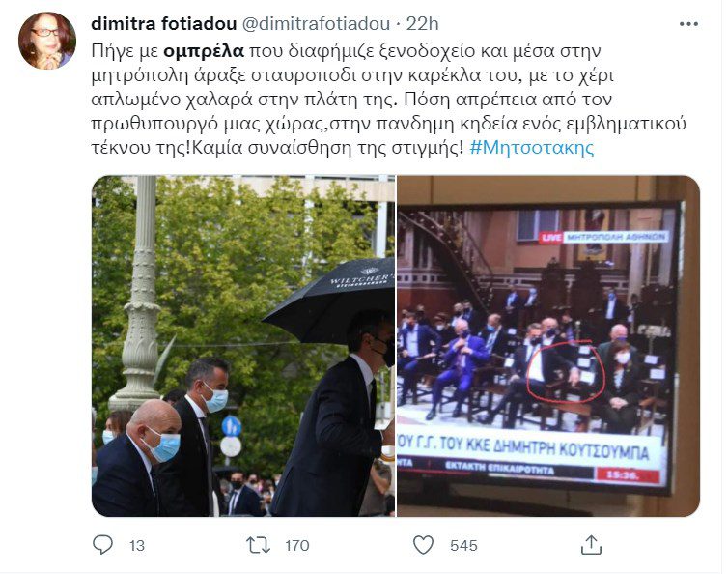Click the bold word ομπρέλα in the tweet
728x574 pixels.
pyautogui.click(x=204, y=50)
